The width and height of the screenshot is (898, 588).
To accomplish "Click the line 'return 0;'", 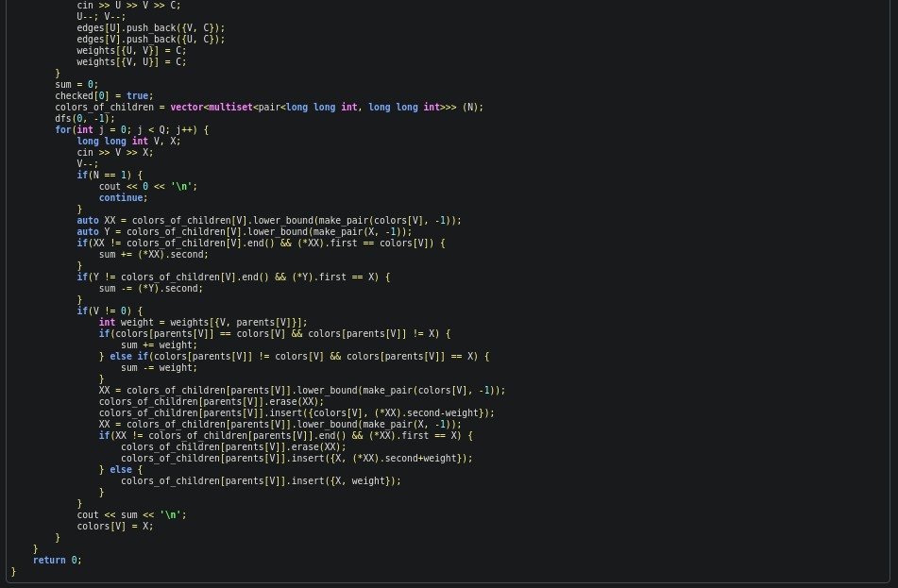I will 58,561.
